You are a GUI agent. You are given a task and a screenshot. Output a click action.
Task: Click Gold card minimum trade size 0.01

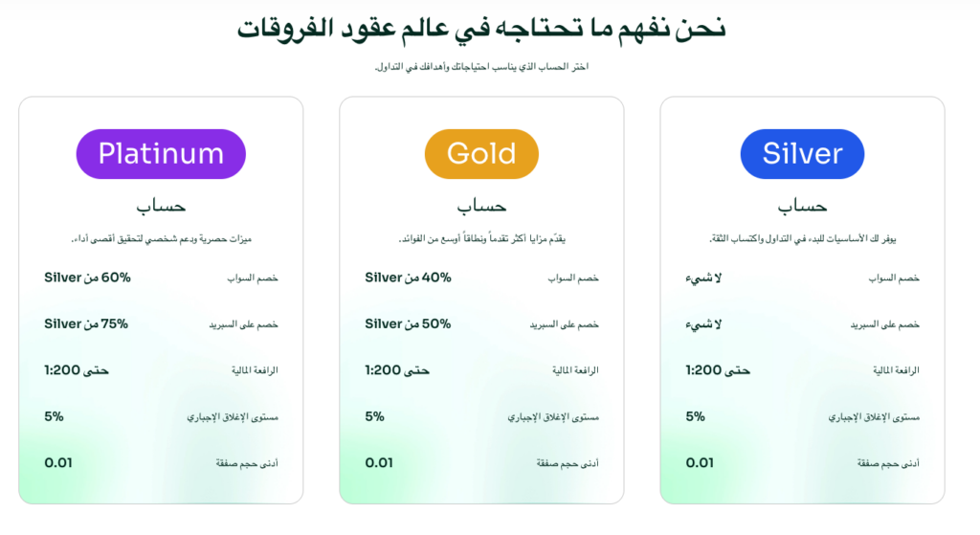coord(379,462)
